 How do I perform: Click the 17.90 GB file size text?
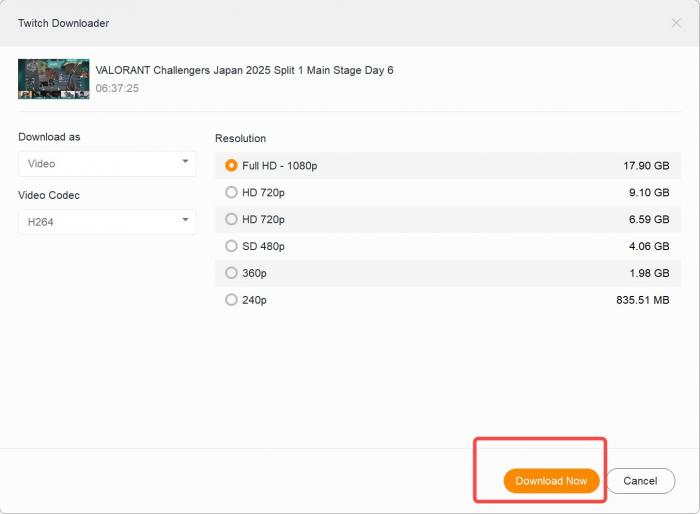pyautogui.click(x=646, y=166)
